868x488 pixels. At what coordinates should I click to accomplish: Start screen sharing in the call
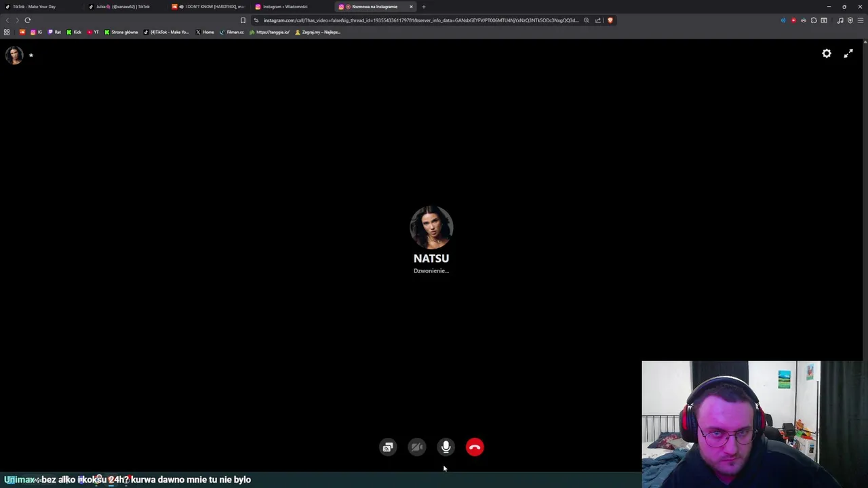tap(388, 447)
